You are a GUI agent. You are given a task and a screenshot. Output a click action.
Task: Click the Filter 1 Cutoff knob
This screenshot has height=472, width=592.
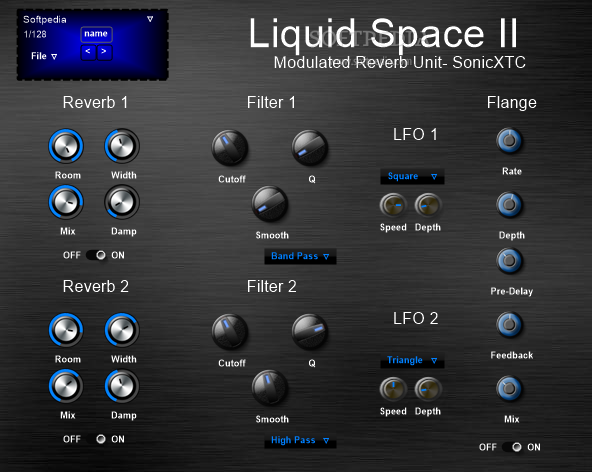click(x=230, y=148)
